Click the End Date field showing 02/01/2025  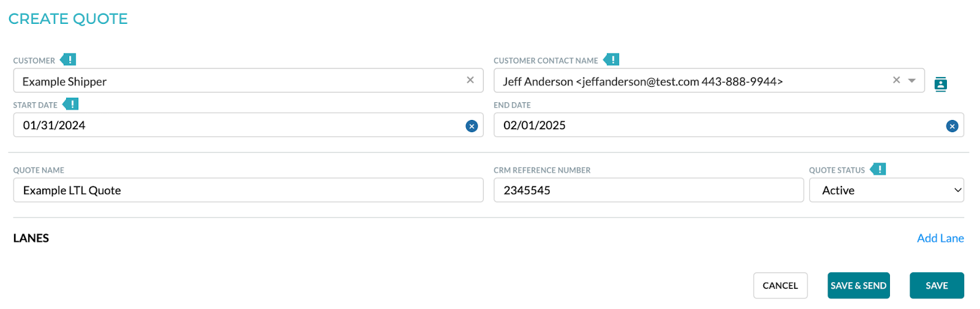pos(717,125)
